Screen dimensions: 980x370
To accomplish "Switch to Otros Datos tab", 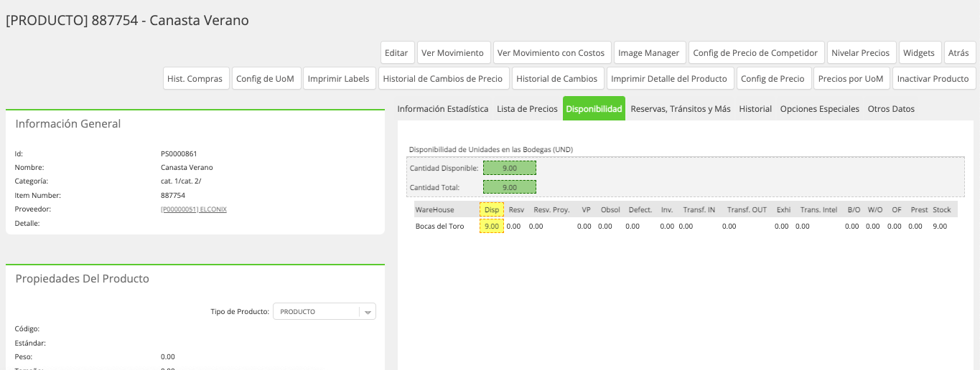I will (891, 109).
